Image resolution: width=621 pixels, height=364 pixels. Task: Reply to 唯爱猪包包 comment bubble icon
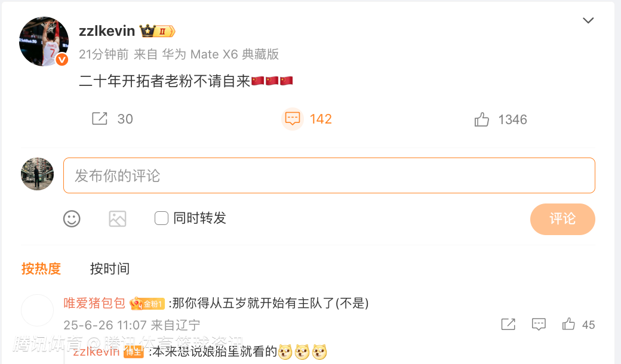pyautogui.click(x=539, y=325)
